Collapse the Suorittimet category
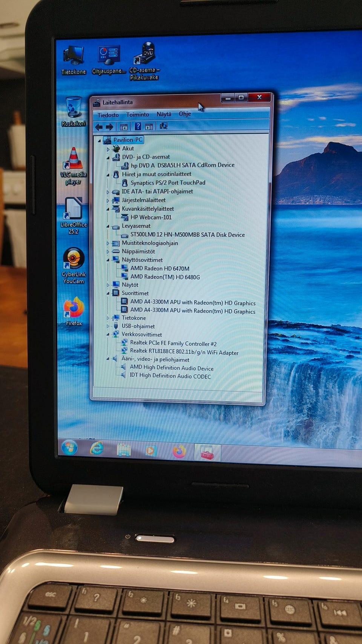The width and height of the screenshot is (362, 644). (108, 294)
